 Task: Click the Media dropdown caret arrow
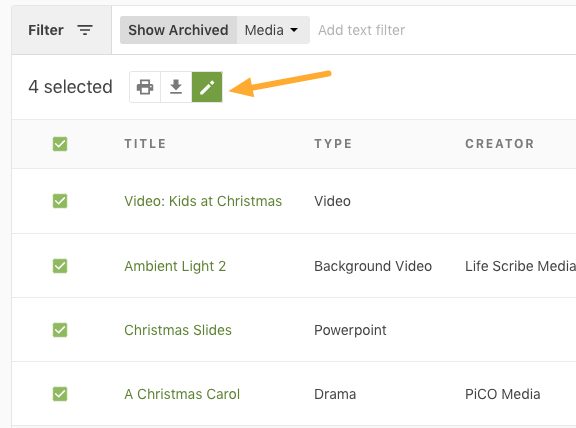click(294, 30)
